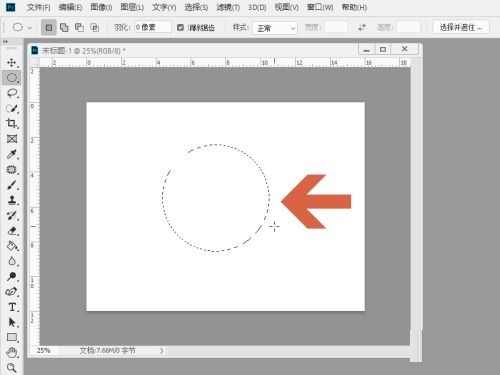Select the Quick Selection tool
This screenshot has width=500, height=375.
(12, 108)
